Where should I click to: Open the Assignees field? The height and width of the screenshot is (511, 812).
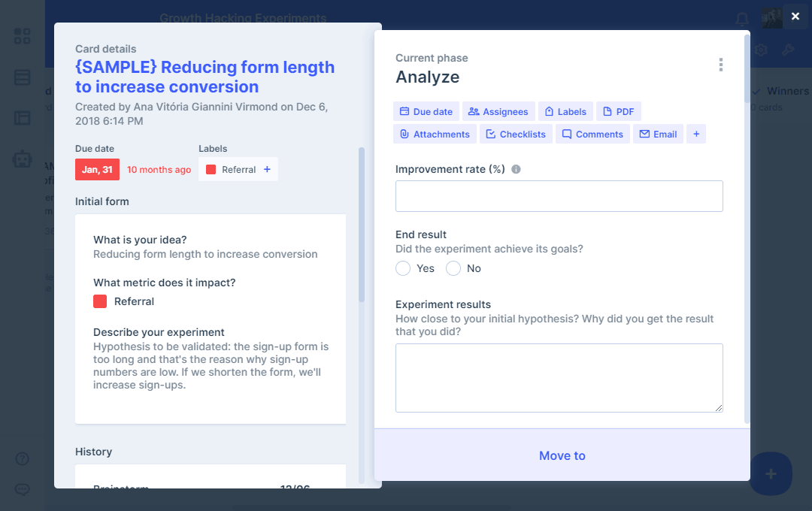(498, 111)
